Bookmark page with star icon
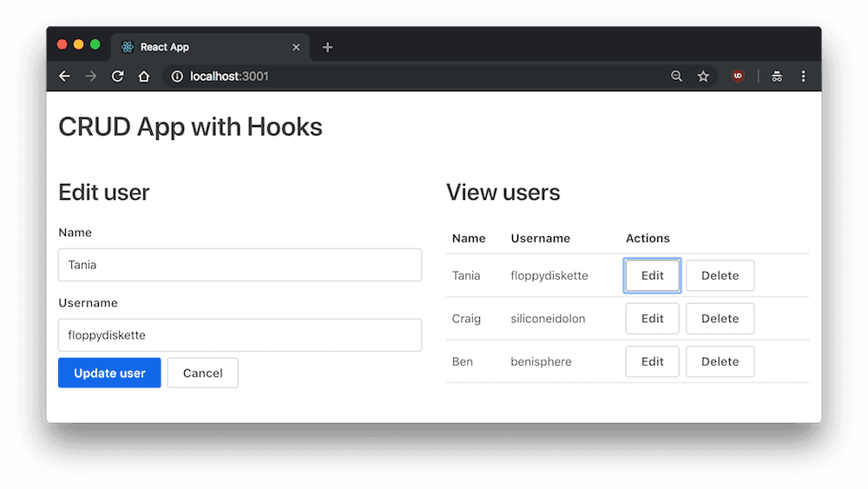868x489 pixels. click(703, 76)
